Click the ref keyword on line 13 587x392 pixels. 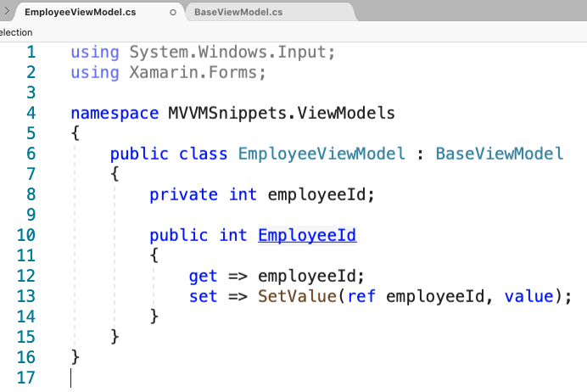(361, 296)
